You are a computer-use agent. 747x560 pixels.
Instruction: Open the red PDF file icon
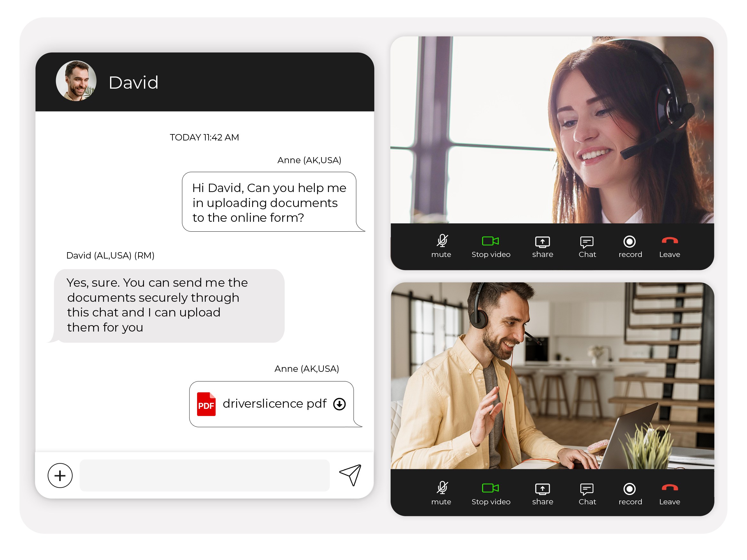pyautogui.click(x=206, y=404)
